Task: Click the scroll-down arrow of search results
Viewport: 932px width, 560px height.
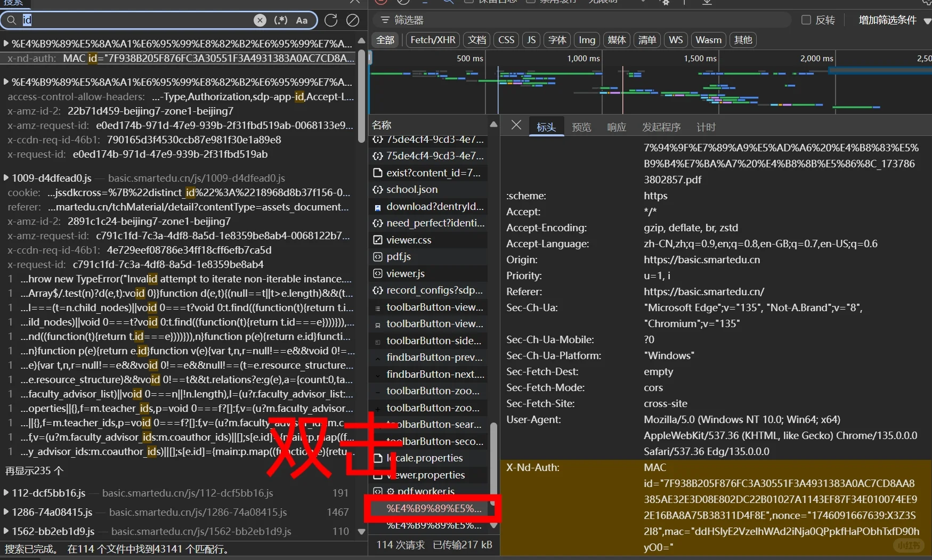Action: pos(361,531)
